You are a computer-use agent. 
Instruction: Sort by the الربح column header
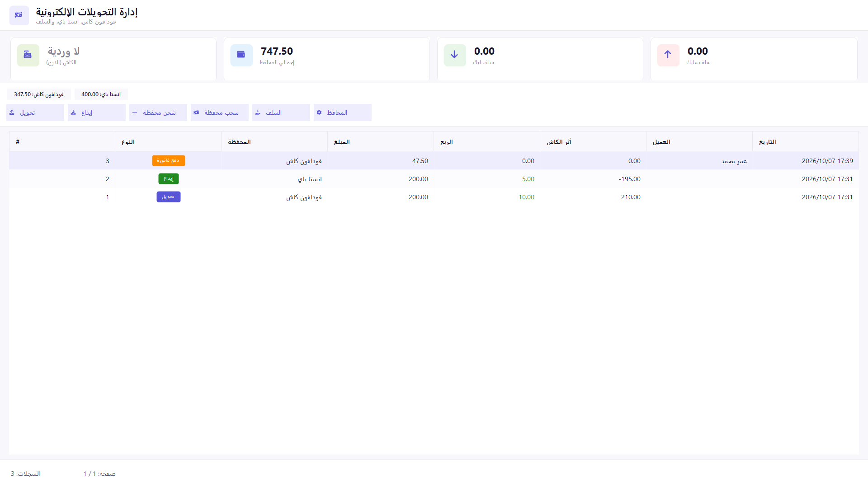[487, 142]
